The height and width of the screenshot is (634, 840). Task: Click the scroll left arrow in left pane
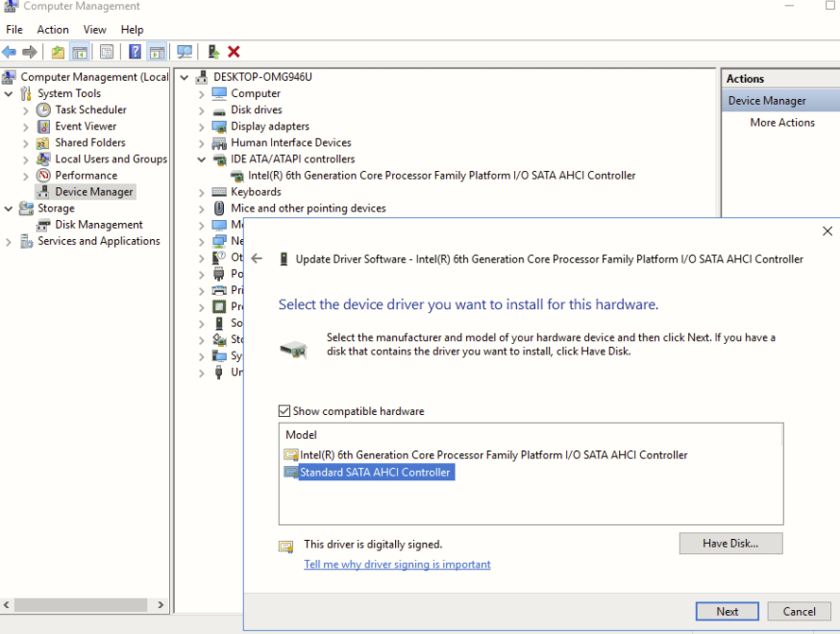pyautogui.click(x=7, y=604)
